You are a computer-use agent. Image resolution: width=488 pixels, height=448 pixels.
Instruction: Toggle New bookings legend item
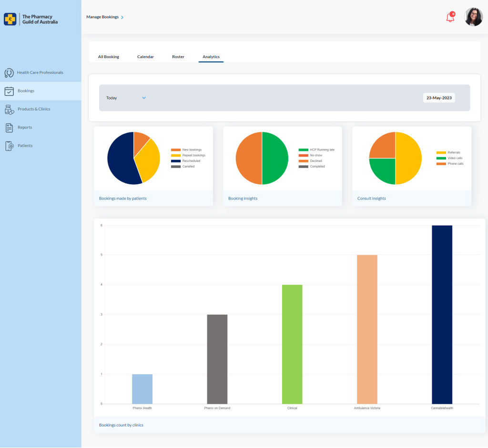pyautogui.click(x=192, y=150)
